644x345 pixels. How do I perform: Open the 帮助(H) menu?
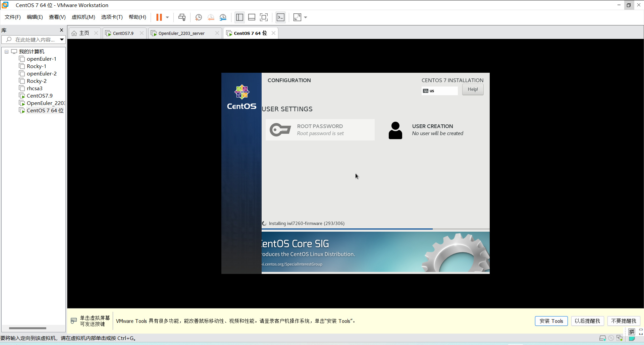[x=138, y=17]
